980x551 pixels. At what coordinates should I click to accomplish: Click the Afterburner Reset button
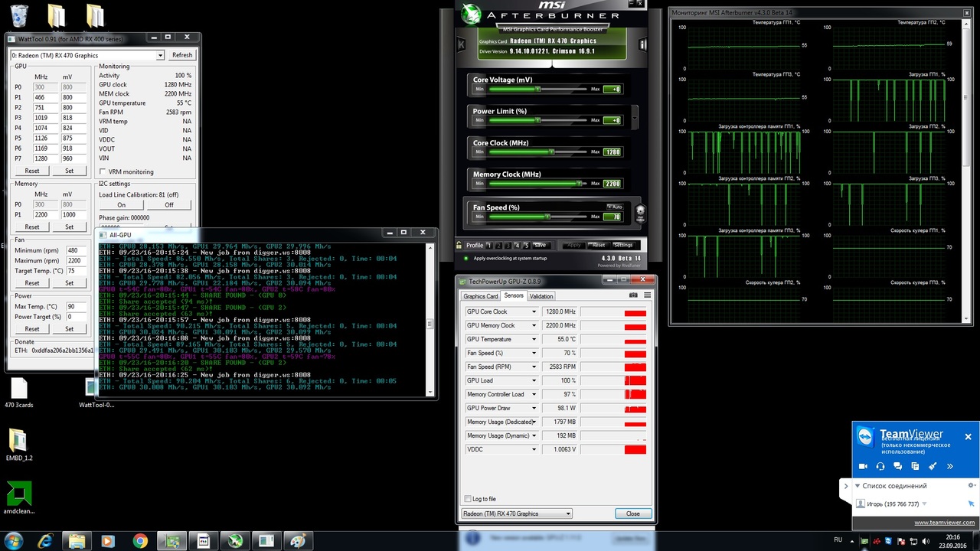(x=597, y=245)
